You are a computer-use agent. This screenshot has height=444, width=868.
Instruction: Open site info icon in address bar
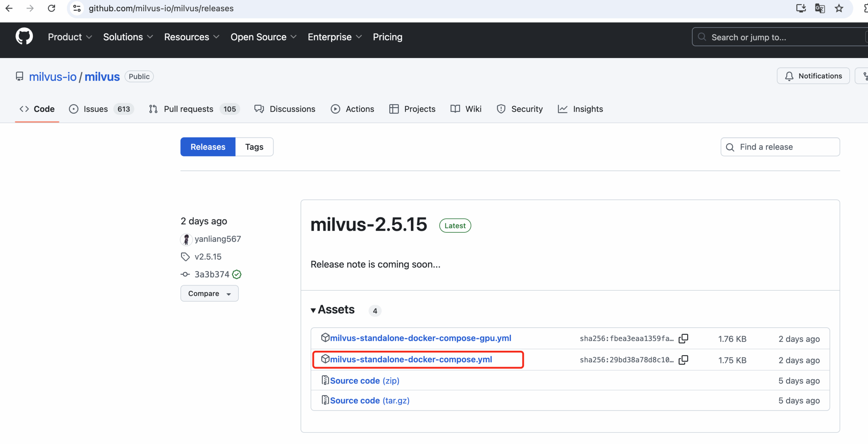pyautogui.click(x=77, y=8)
